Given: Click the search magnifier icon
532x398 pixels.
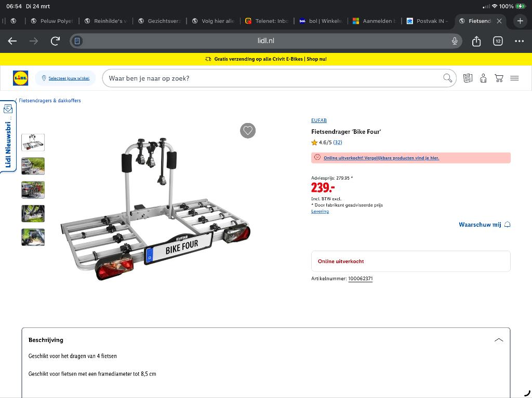Looking at the screenshot, I should pos(447,78).
